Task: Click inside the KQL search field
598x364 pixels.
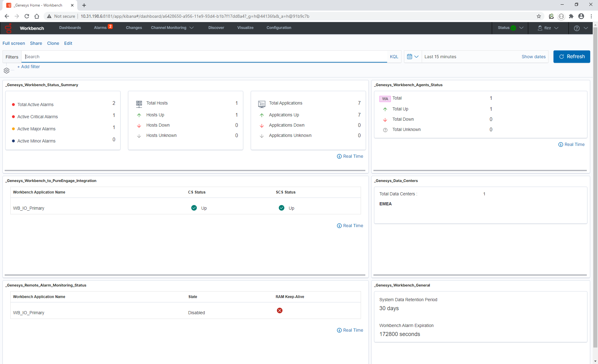Action: point(187,57)
